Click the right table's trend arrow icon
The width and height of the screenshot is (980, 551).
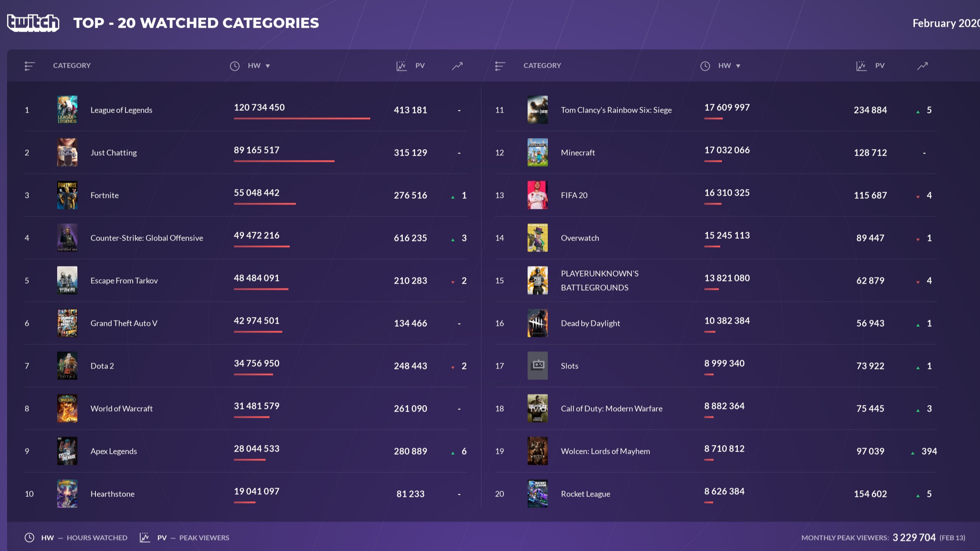[922, 66]
